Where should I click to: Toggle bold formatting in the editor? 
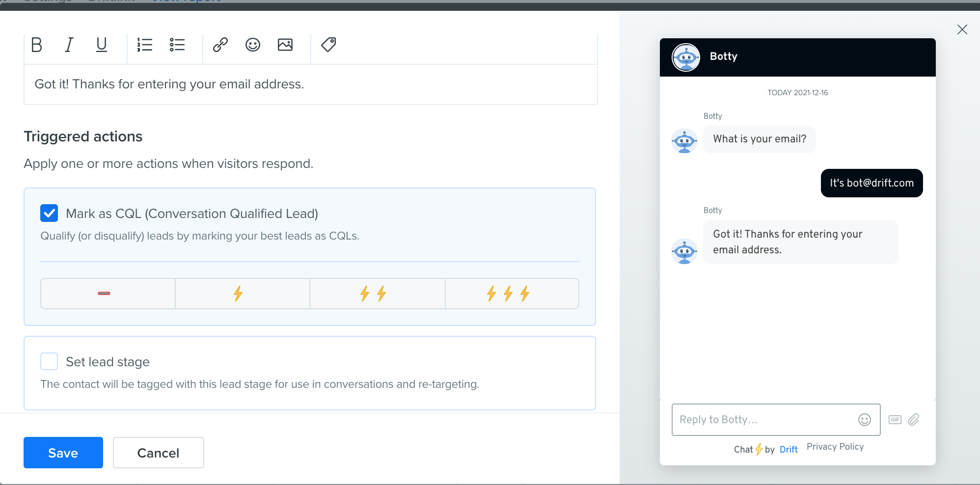point(37,45)
